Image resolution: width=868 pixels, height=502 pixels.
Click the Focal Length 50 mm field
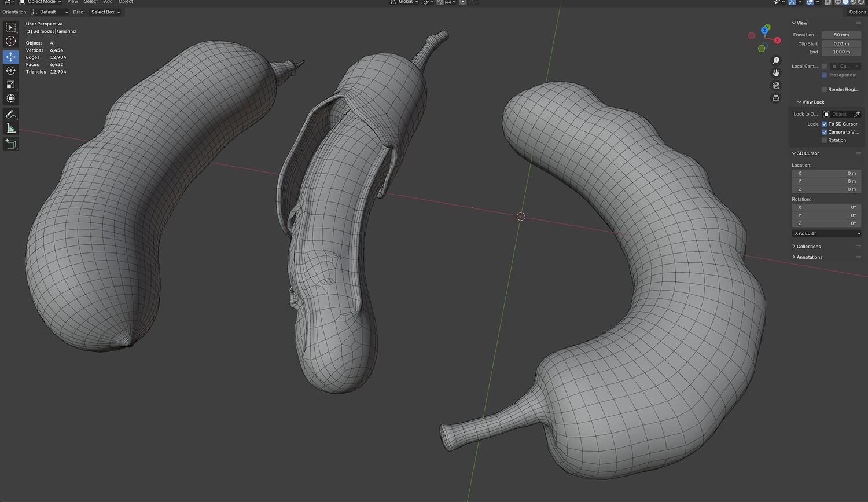click(841, 35)
